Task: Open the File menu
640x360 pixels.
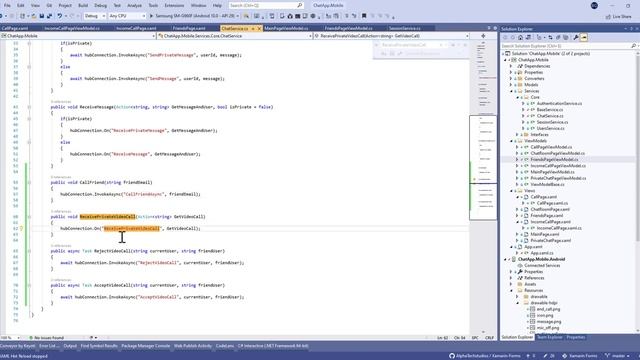Action: tap(7, 5)
